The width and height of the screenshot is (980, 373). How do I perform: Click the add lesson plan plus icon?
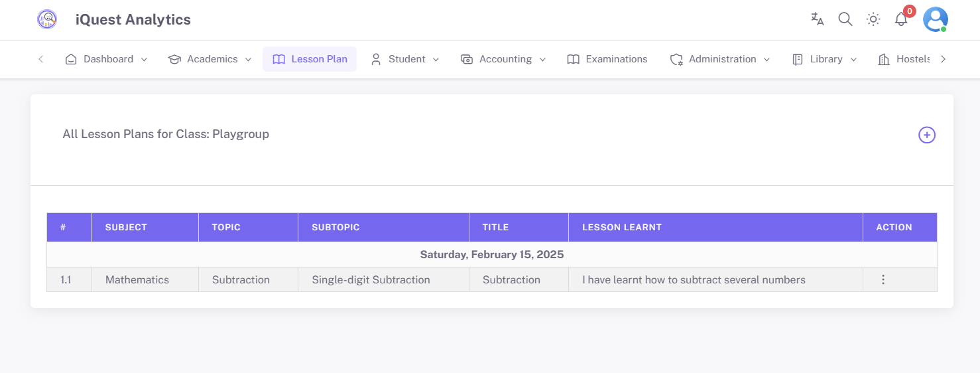coord(926,135)
